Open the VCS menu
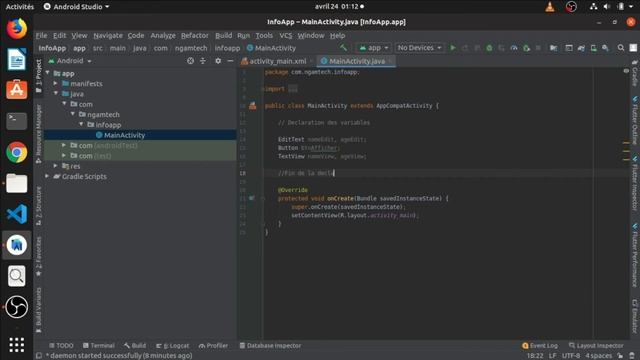Image resolution: width=640 pixels, height=360 pixels. pyautogui.click(x=285, y=36)
